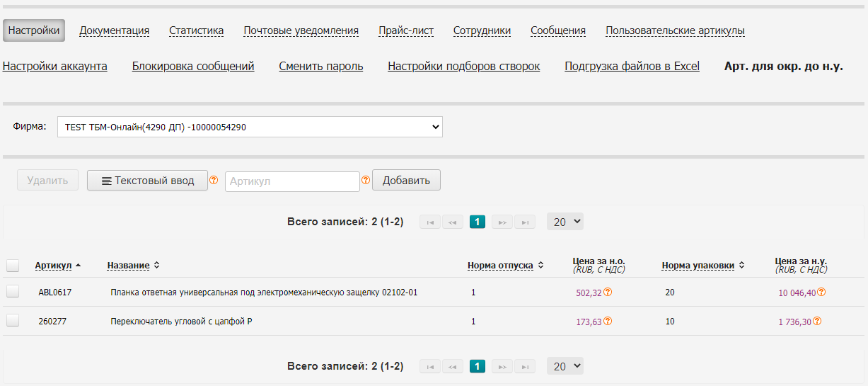Toggle the select-all checkbox in table header
868x386 pixels.
13,266
